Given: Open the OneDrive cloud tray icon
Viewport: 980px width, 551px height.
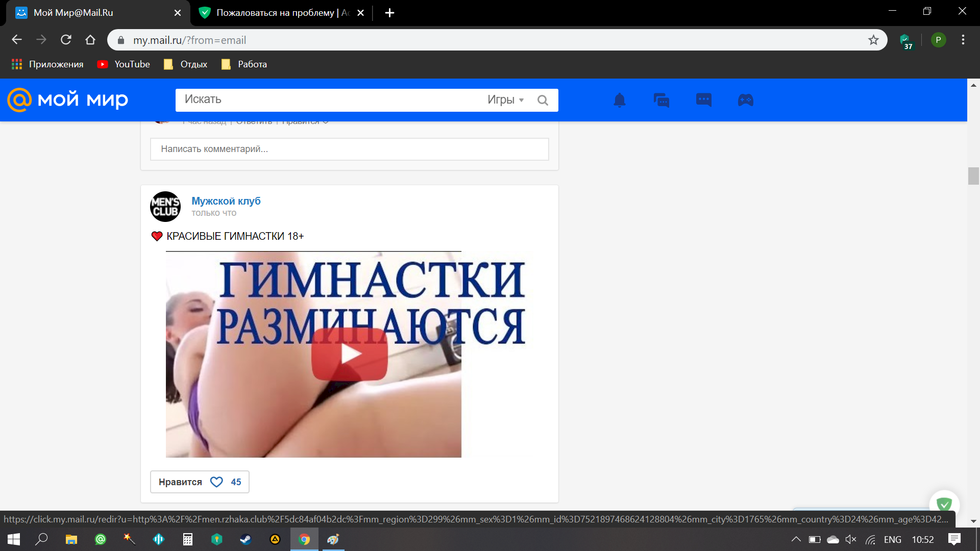Looking at the screenshot, I should 833,539.
